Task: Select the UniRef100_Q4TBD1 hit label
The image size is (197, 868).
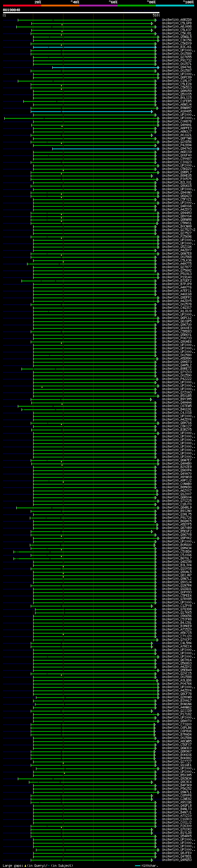Action: point(177,857)
